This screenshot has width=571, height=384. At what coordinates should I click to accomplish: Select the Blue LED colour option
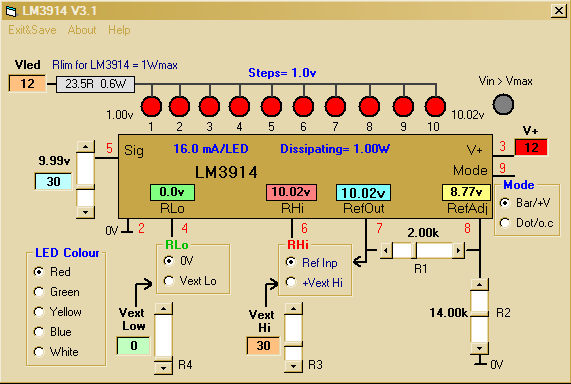(53, 332)
